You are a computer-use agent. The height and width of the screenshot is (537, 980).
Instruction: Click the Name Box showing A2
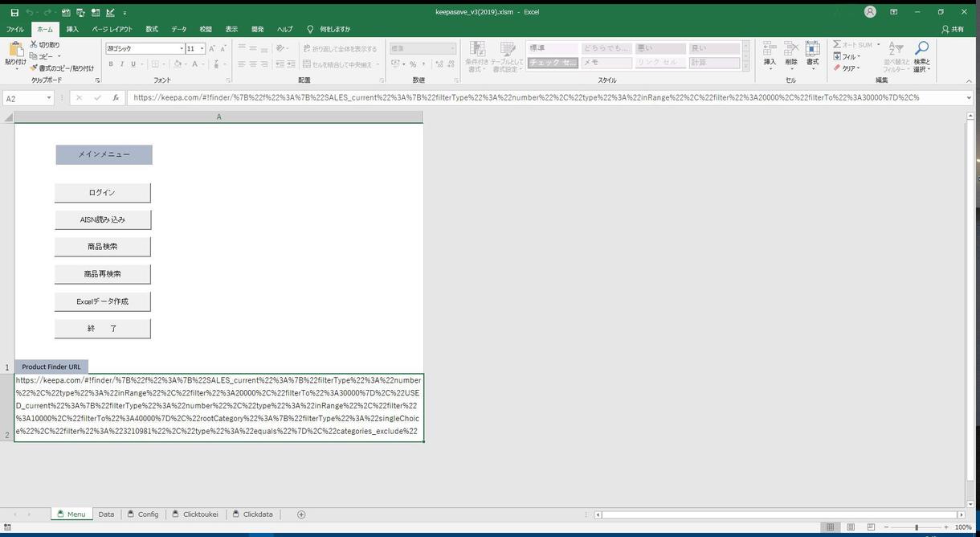point(24,97)
